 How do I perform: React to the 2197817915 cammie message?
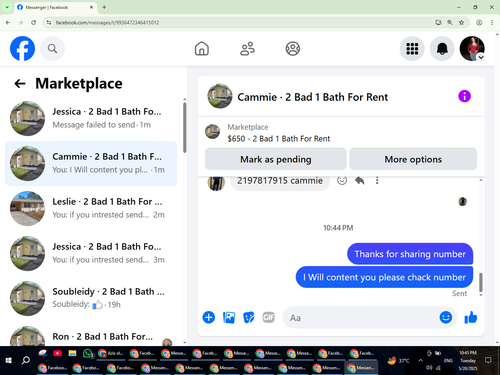tap(342, 180)
